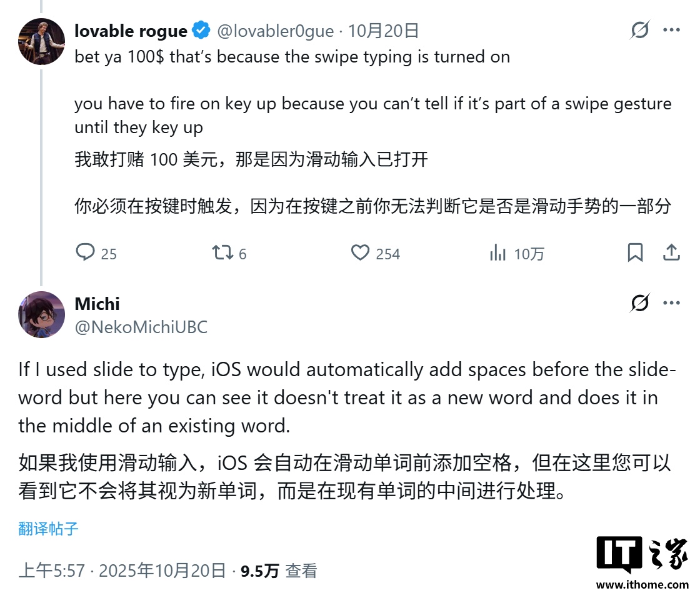The height and width of the screenshot is (598, 700).
Task: View analytics for lovable rogue's post
Action: click(498, 252)
